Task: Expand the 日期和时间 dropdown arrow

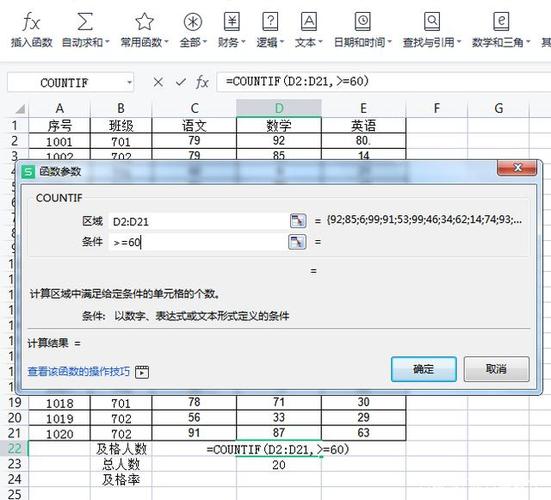Action: [389, 43]
